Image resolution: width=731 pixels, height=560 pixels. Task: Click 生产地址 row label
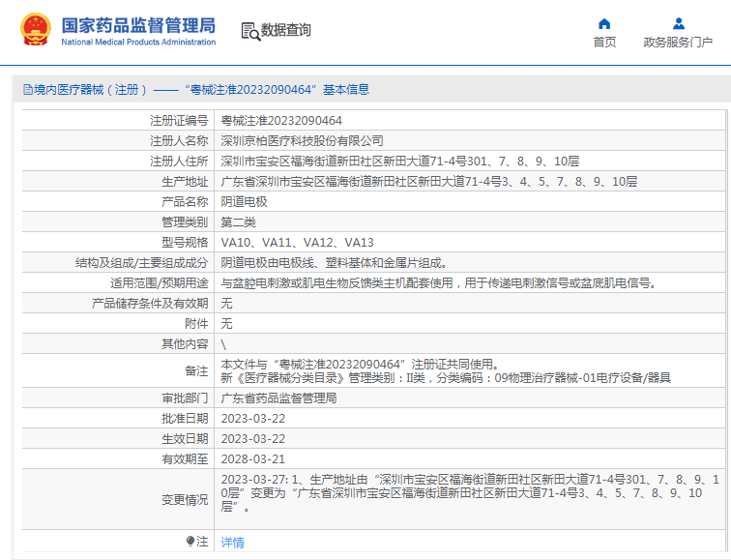tap(185, 182)
